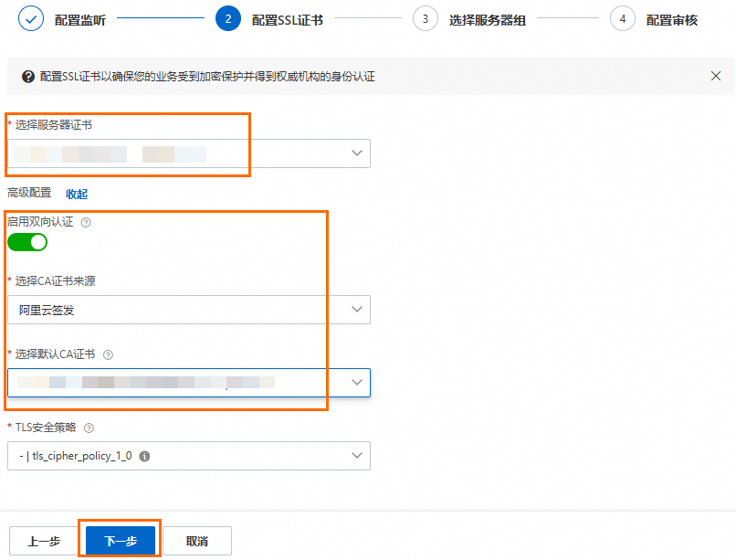Screen dimensions: 736x560
Task: Open the TLS安全策略 dropdown
Action: [x=189, y=456]
